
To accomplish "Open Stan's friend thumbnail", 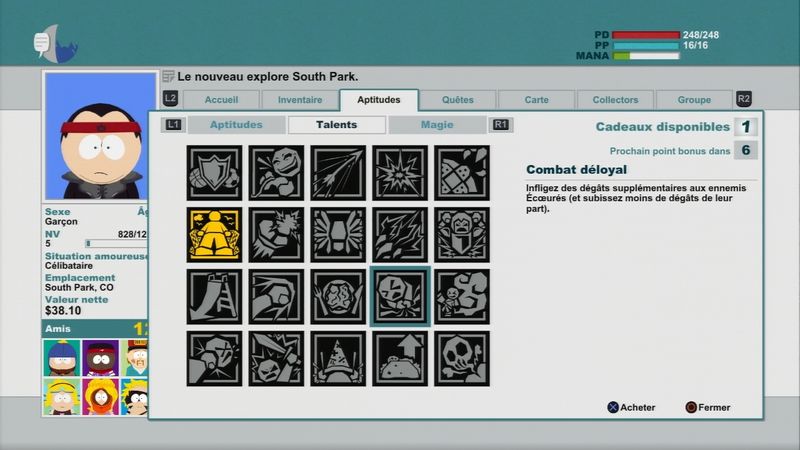I will coord(62,358).
